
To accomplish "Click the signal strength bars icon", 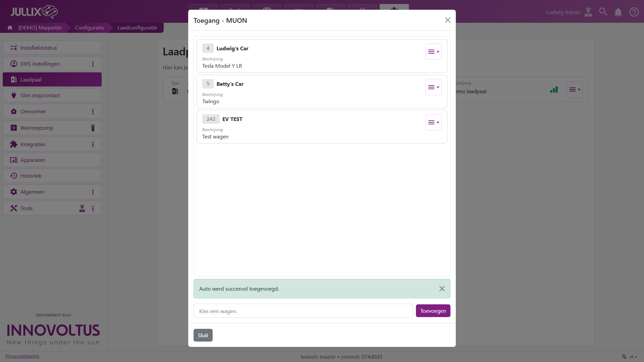I will 554,90.
